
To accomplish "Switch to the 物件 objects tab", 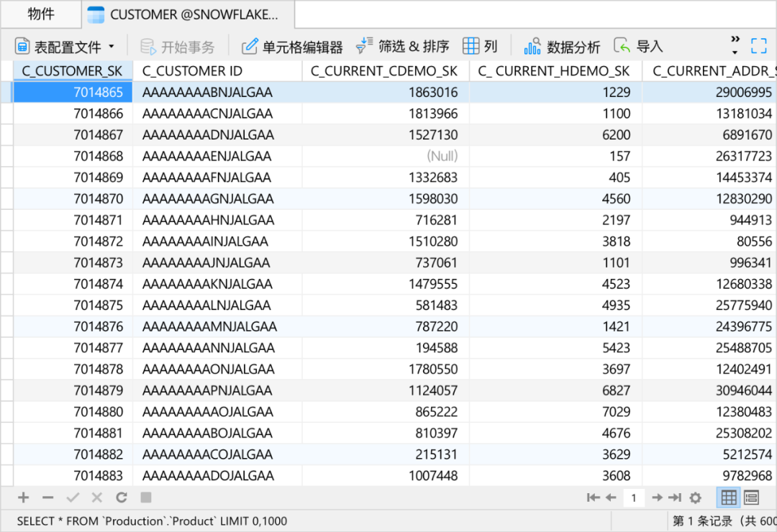I will 40,14.
